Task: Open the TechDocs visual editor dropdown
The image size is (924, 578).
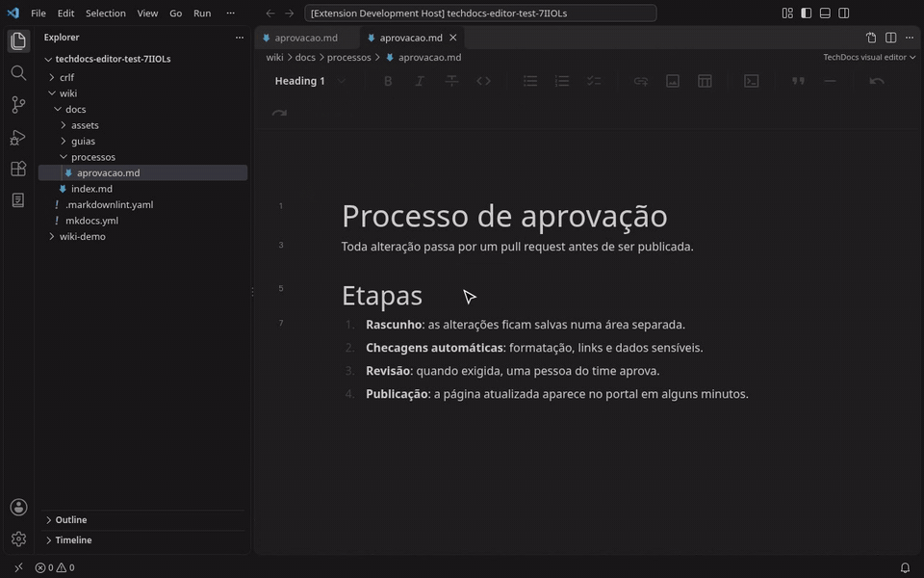Action: tap(869, 57)
